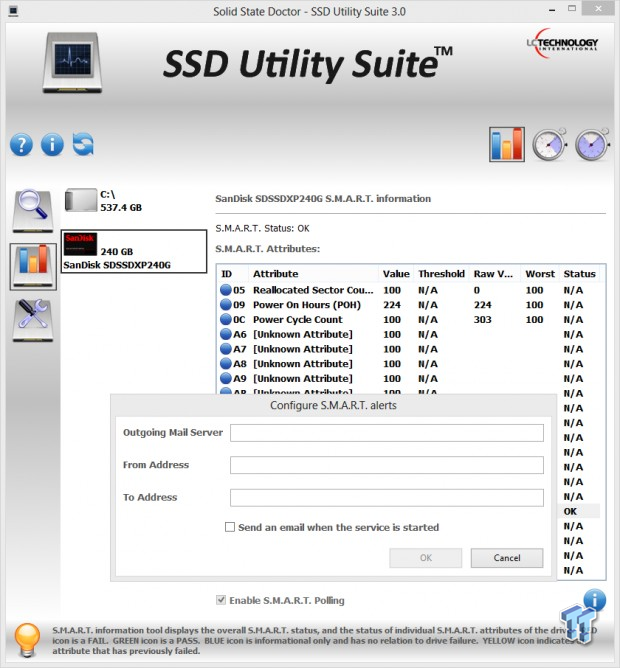The width and height of the screenshot is (620, 668).
Task: Click blue status dot for attribute A8
Action: (x=226, y=364)
